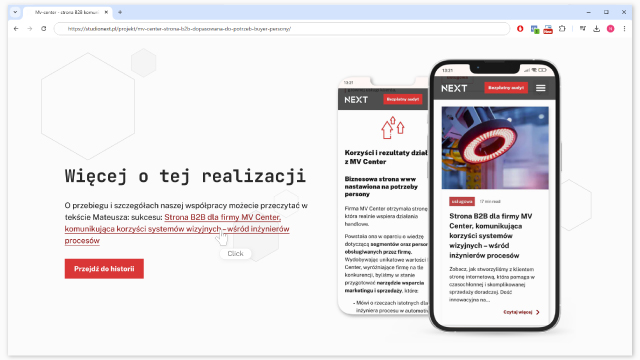Image resolution: width=640 pixels, height=360 pixels.
Task: Click the 'Zobacz, jak stworzyliśmy' excerpt in the phone
Action: pos(492,284)
